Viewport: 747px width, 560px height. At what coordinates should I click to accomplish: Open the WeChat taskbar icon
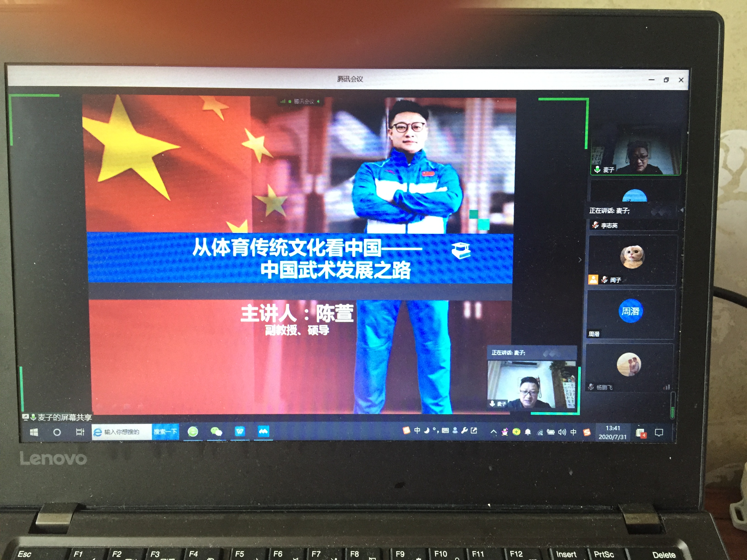tap(216, 431)
